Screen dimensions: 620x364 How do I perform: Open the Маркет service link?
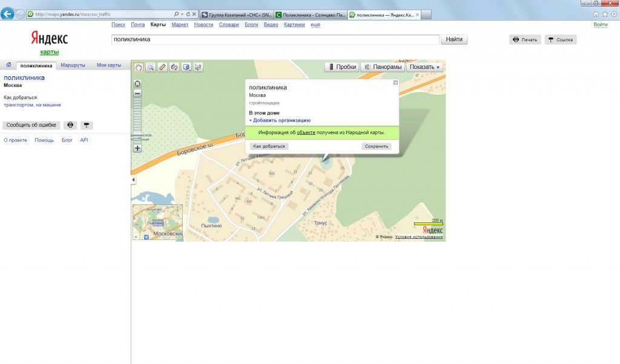point(180,24)
